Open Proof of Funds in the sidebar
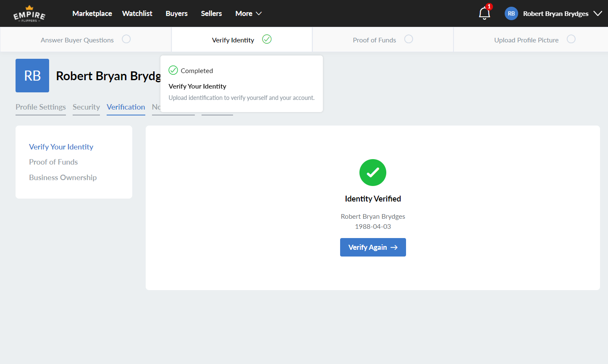 click(53, 162)
